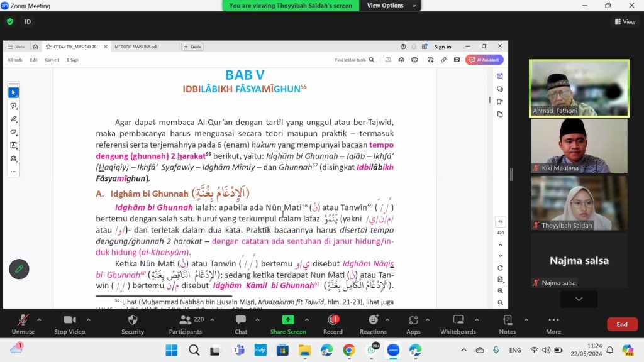The height and width of the screenshot is (362, 644).
Task: Unmute the microphone in Zoom
Action: pyautogui.click(x=23, y=324)
